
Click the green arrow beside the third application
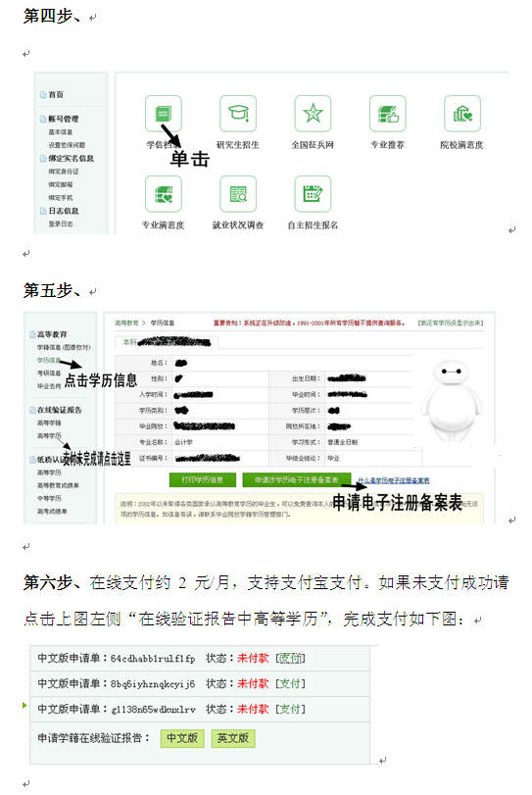[x=24, y=705]
